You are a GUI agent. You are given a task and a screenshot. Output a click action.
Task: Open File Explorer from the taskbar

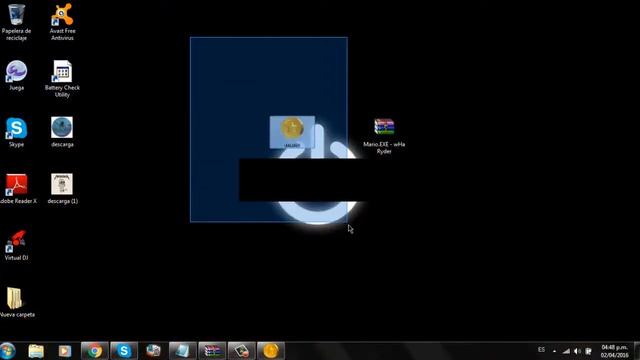point(36,351)
